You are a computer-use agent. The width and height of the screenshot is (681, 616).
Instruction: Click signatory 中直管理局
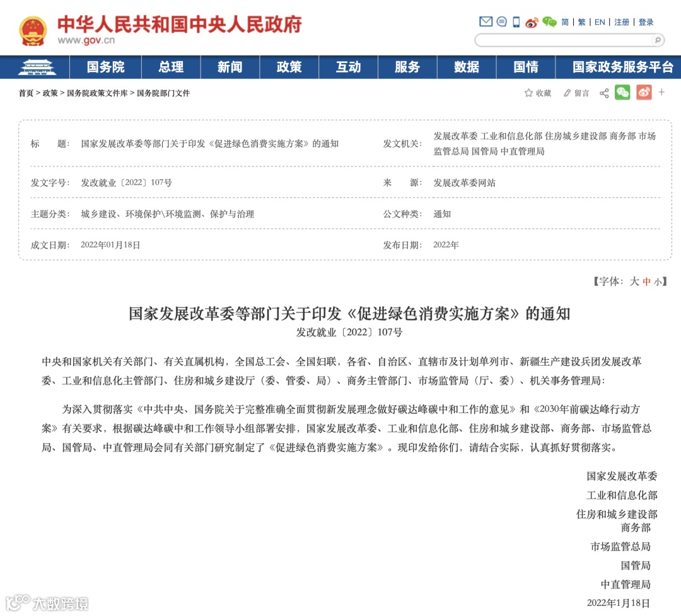click(x=626, y=584)
